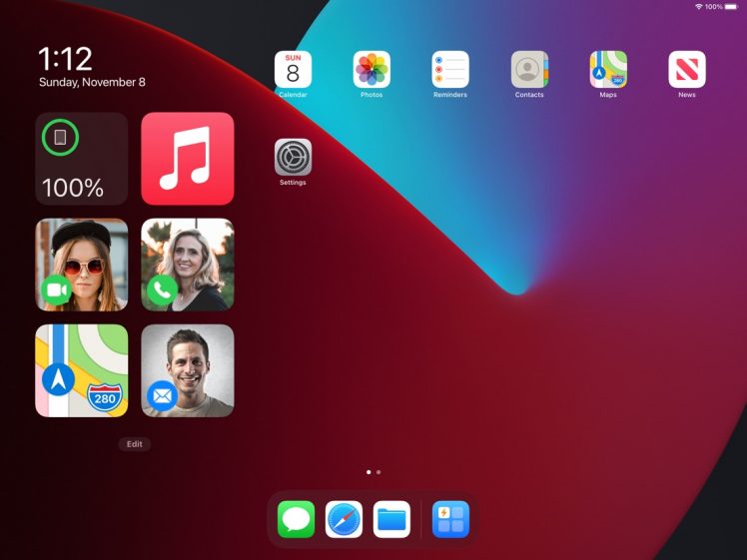Tap the battery 100% widget
Screen dimensions: 747x560
coord(82,159)
